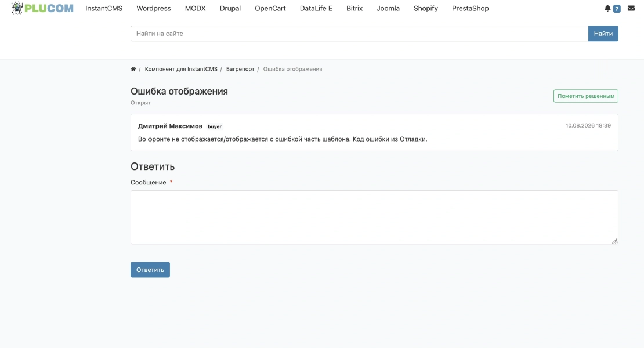644x348 pixels.
Task: Click the message textarea resize handle
Action: [614, 241]
